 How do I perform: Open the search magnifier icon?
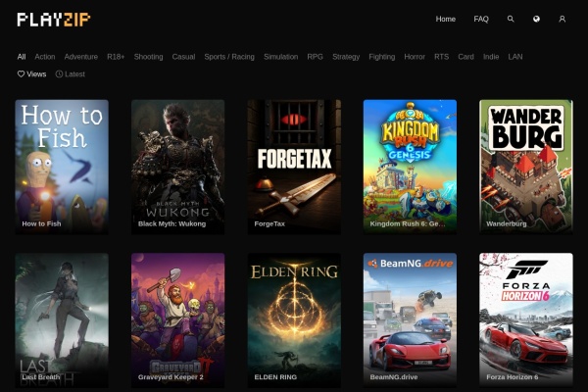(x=511, y=19)
